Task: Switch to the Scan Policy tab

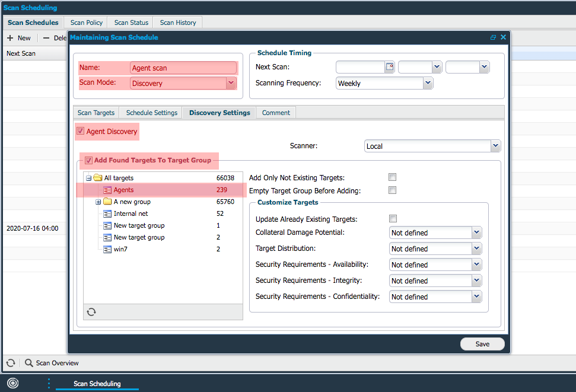Action: (x=85, y=22)
